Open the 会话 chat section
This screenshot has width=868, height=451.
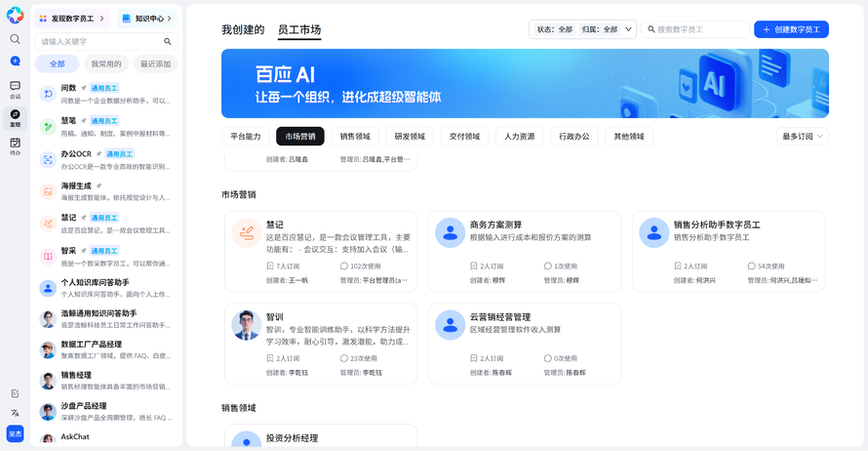(15, 90)
